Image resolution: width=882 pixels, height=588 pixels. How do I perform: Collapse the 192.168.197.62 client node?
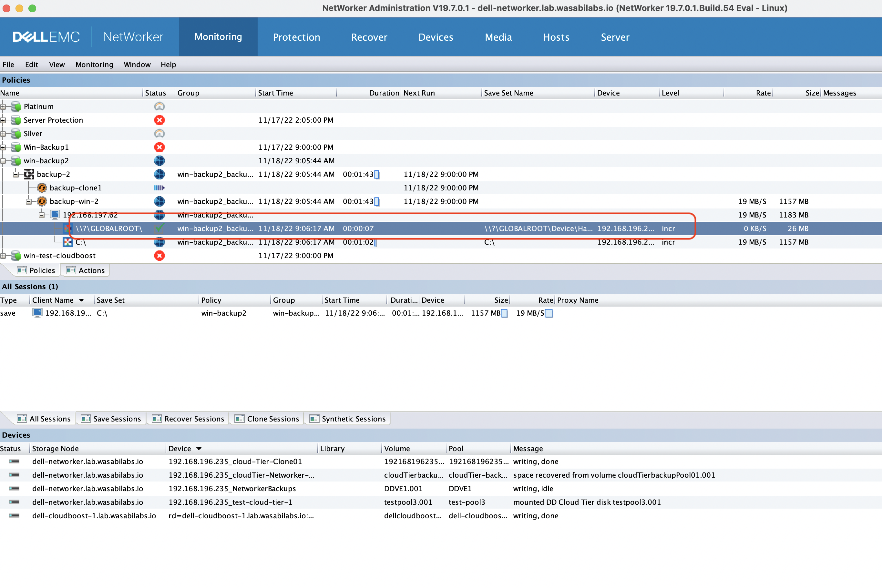[42, 215]
